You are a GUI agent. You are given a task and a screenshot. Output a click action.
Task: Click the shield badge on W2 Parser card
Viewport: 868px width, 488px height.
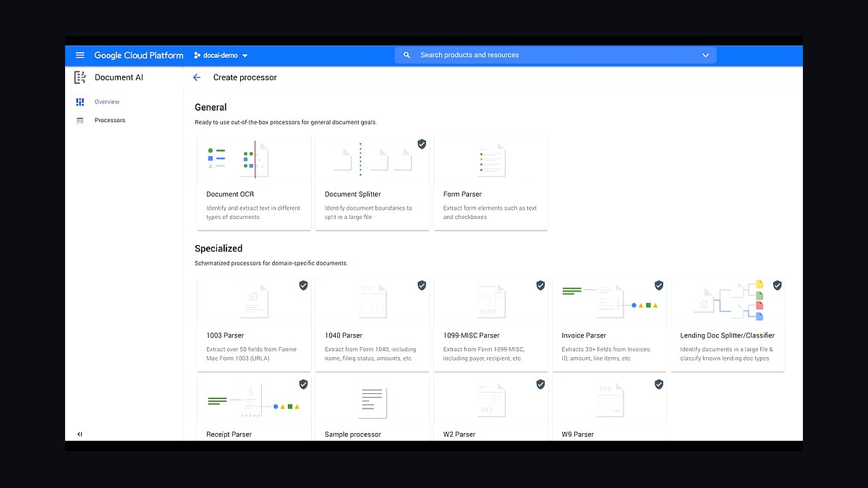pyautogui.click(x=540, y=385)
